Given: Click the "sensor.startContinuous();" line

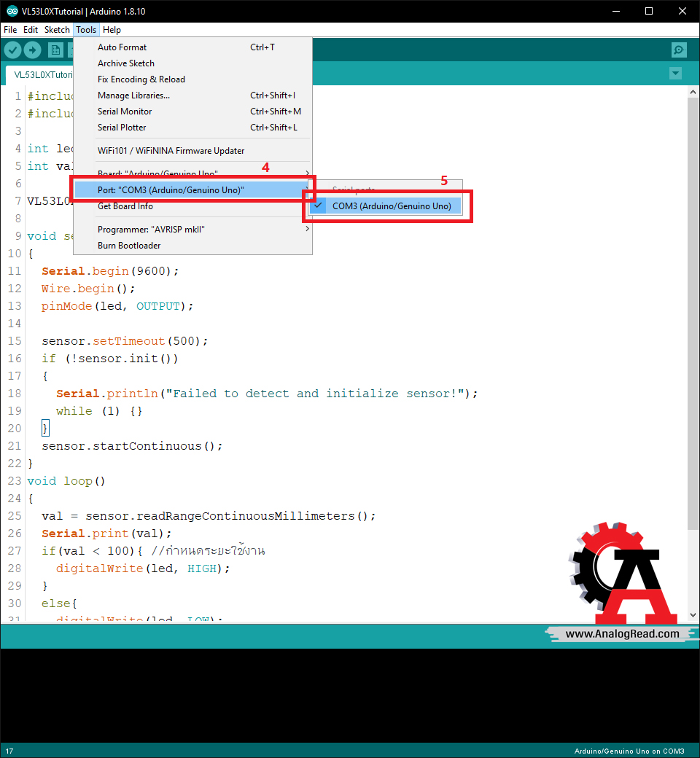Looking at the screenshot, I should pos(132,446).
